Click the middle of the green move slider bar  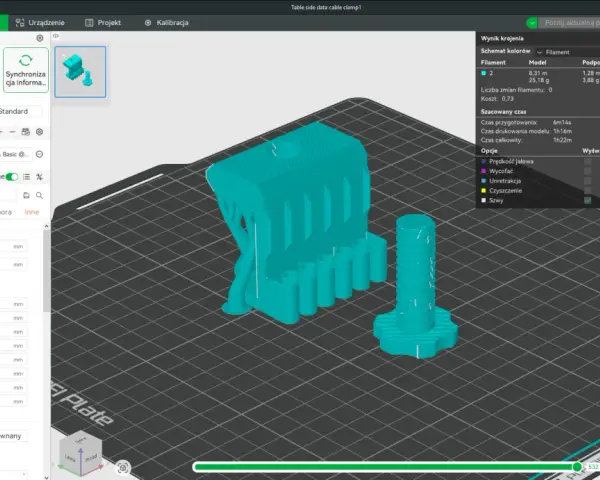(385, 467)
